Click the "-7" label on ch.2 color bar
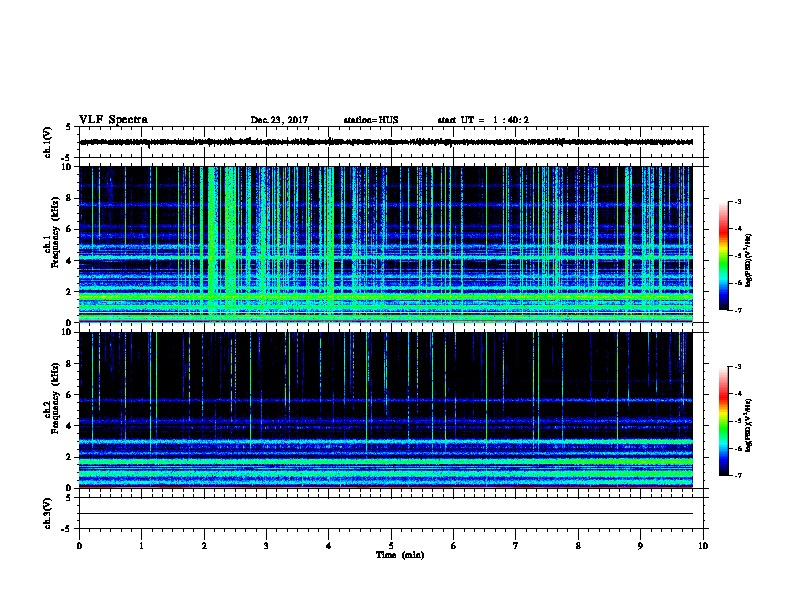This screenshot has height=612, width=792. (x=737, y=475)
